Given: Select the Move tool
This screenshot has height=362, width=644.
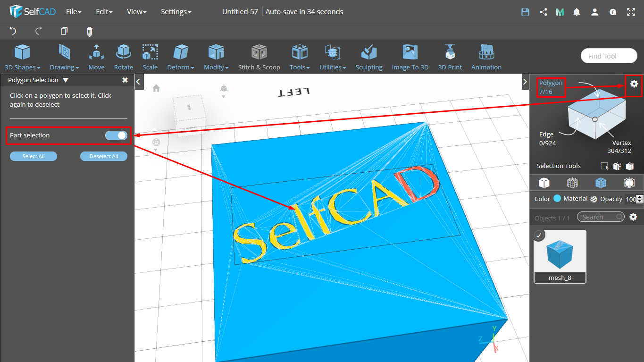Looking at the screenshot, I should tap(96, 57).
